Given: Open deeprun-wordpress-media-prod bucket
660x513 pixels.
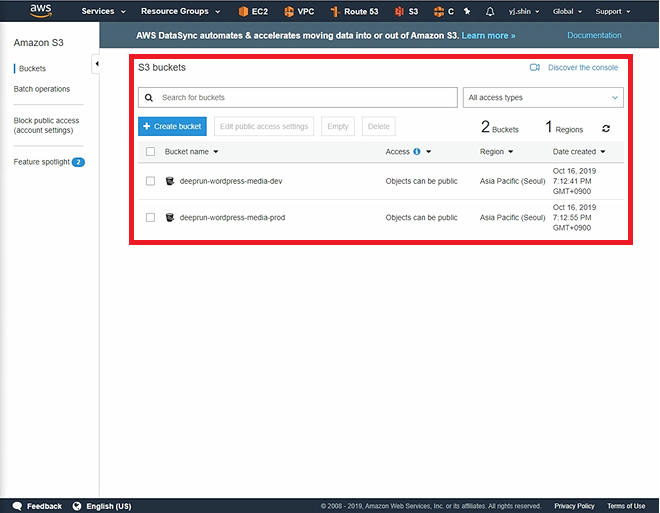Looking at the screenshot, I should pos(232,217).
